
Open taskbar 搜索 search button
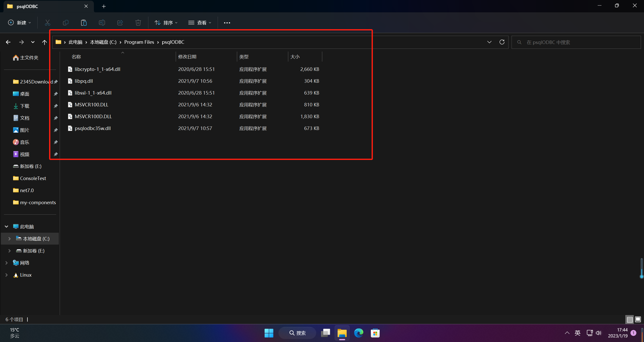pyautogui.click(x=297, y=333)
